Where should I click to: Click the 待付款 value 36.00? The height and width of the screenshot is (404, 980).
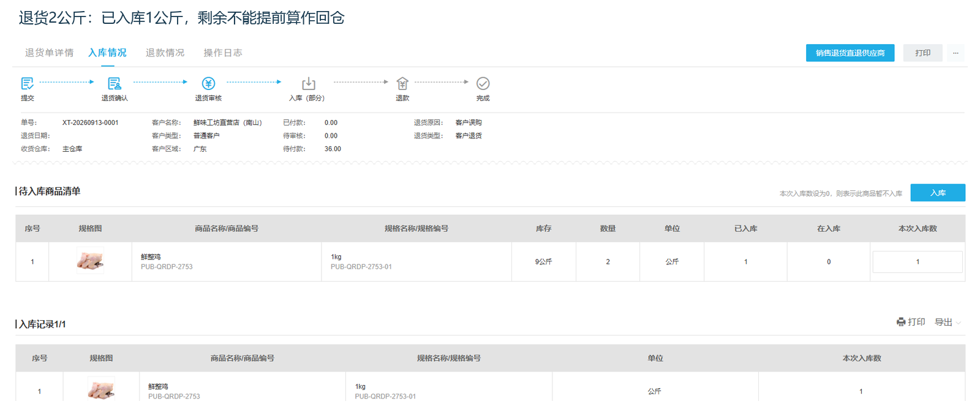(333, 149)
